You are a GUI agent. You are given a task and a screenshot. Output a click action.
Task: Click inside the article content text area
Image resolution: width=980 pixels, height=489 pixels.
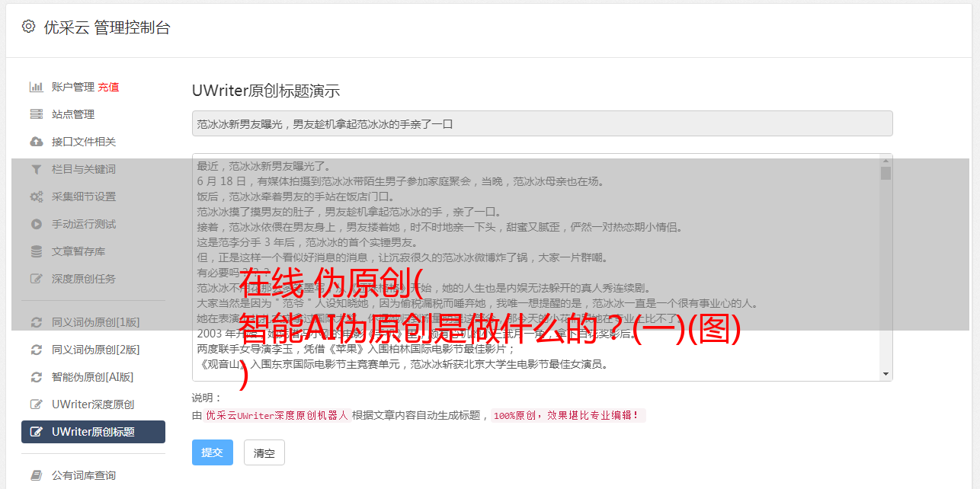tap(536, 267)
